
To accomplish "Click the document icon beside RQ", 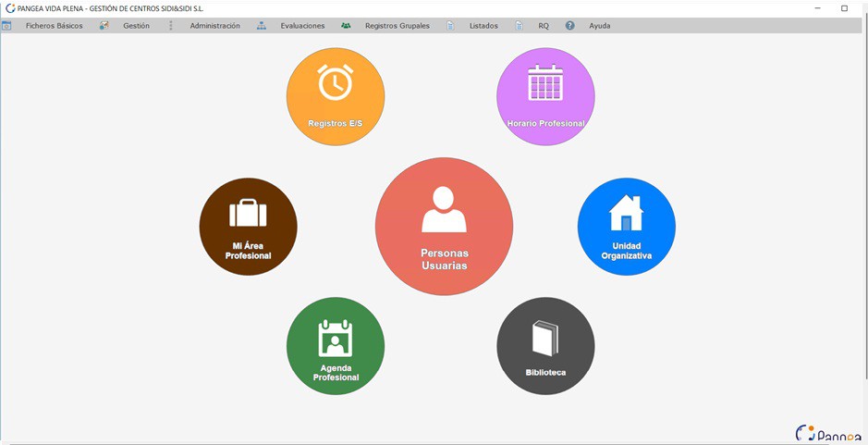I will point(520,26).
